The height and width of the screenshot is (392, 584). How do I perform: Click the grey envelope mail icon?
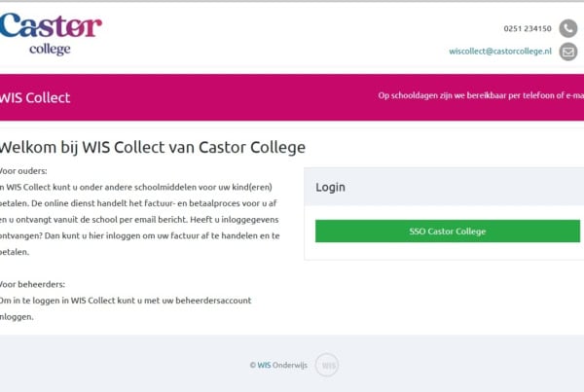[x=568, y=52]
